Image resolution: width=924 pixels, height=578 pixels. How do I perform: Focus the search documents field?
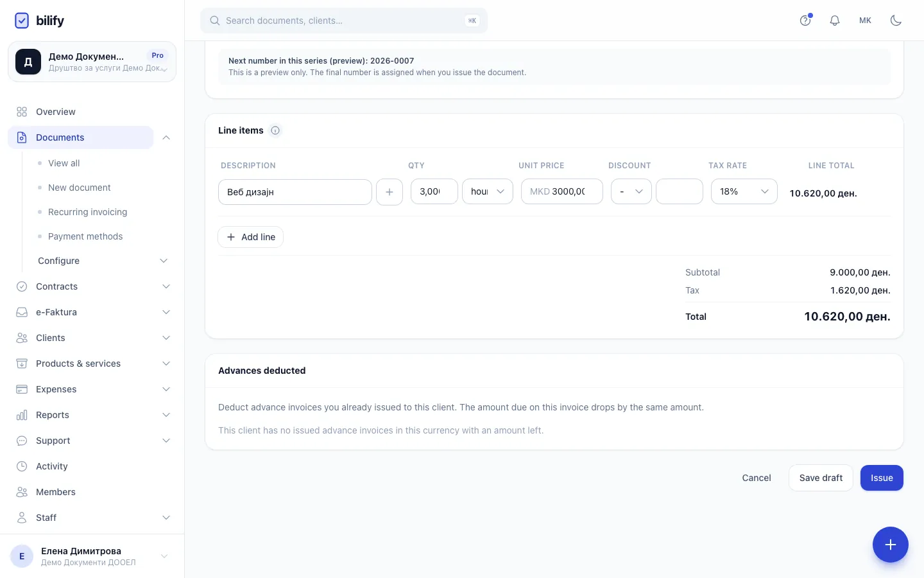(344, 21)
